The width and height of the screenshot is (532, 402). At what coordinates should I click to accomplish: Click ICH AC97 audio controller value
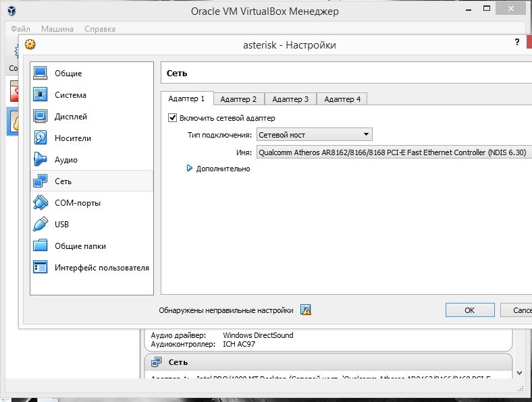click(x=239, y=344)
